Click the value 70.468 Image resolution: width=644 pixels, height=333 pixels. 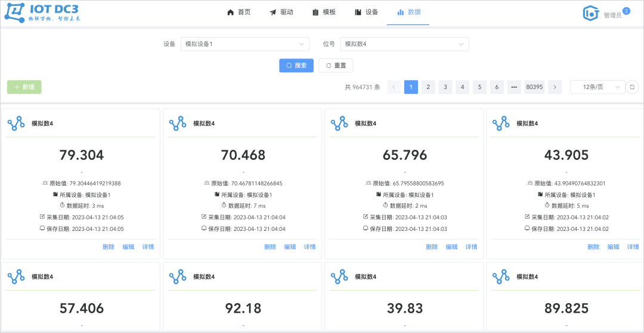[243, 155]
